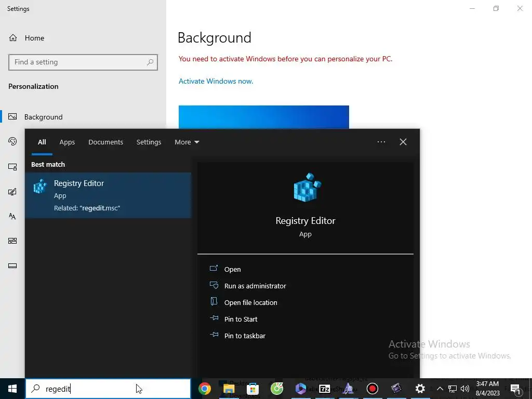The height and width of the screenshot is (399, 532).
Task: Click the large Registry Editor cube icon in preview
Action: tap(307, 188)
